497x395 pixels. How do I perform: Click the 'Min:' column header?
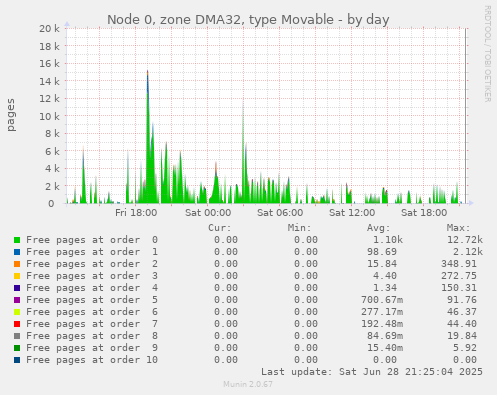pos(299,228)
